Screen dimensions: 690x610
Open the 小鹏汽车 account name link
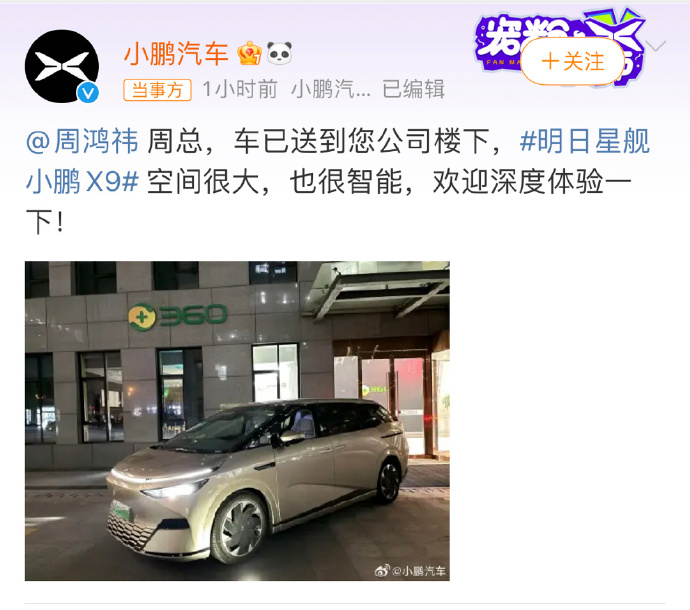tap(176, 54)
